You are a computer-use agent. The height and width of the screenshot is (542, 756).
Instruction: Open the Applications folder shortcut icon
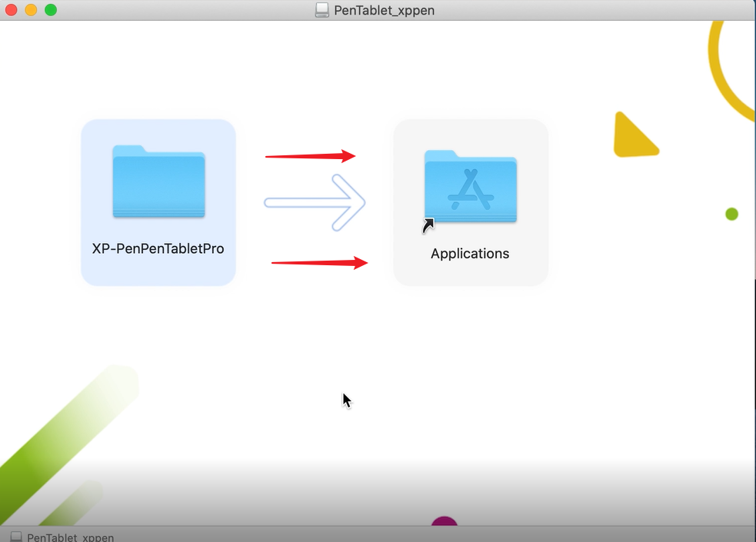470,187
